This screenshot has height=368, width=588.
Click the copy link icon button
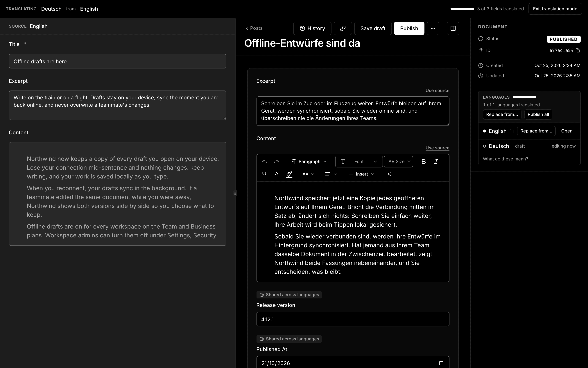(x=343, y=28)
